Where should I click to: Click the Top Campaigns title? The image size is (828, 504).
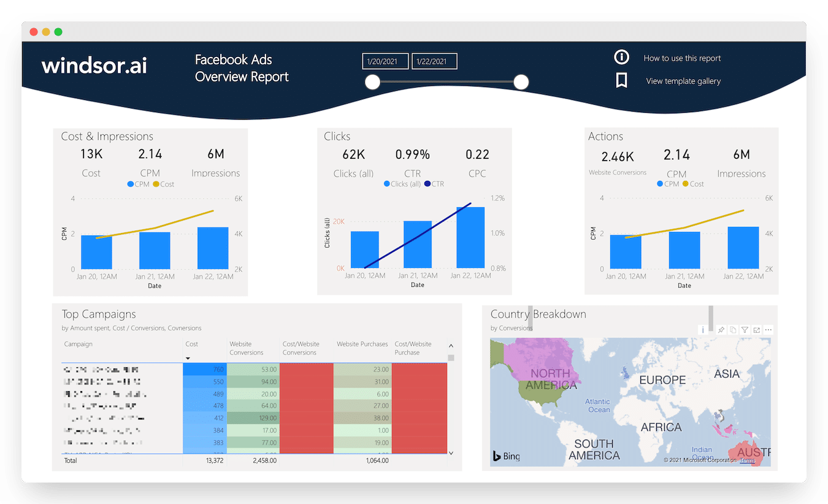[x=99, y=315]
